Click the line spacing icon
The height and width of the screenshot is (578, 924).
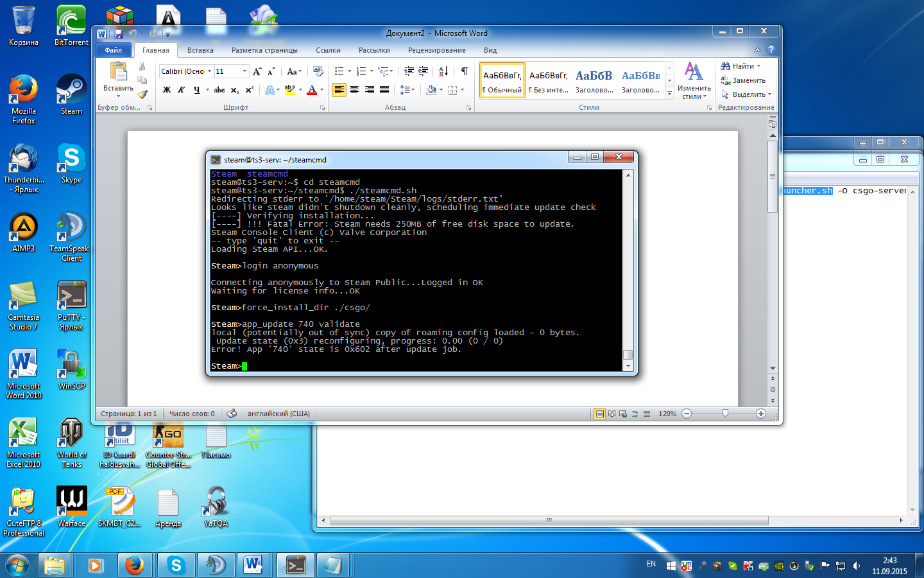pos(405,90)
